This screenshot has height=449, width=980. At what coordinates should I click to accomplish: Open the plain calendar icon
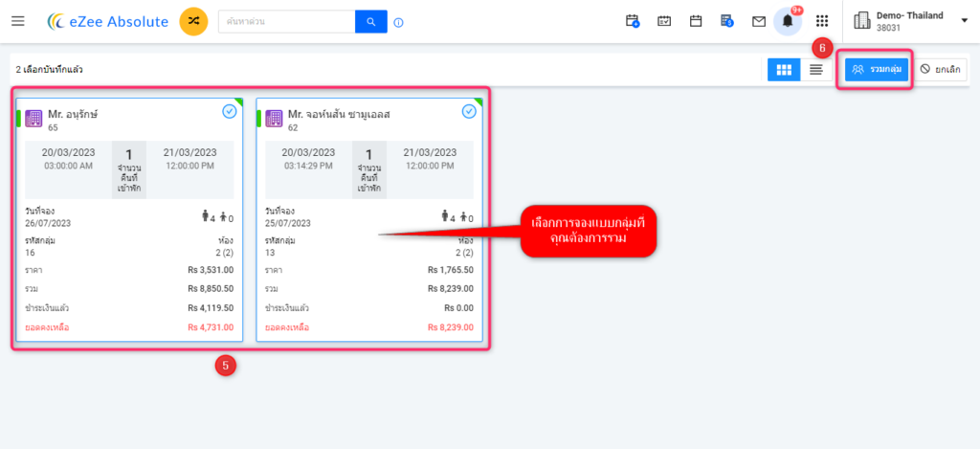(696, 21)
